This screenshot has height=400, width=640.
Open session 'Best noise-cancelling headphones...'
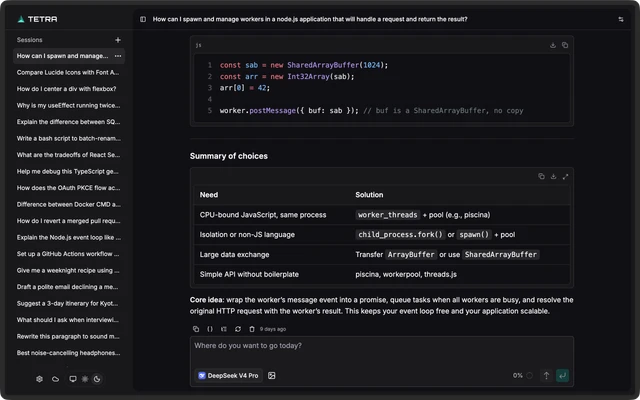pos(69,353)
